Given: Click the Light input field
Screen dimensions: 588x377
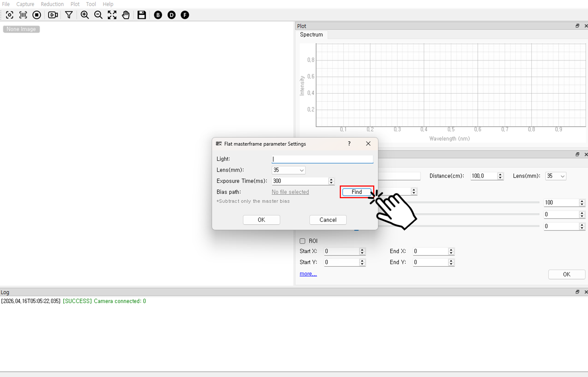Looking at the screenshot, I should coord(322,159).
